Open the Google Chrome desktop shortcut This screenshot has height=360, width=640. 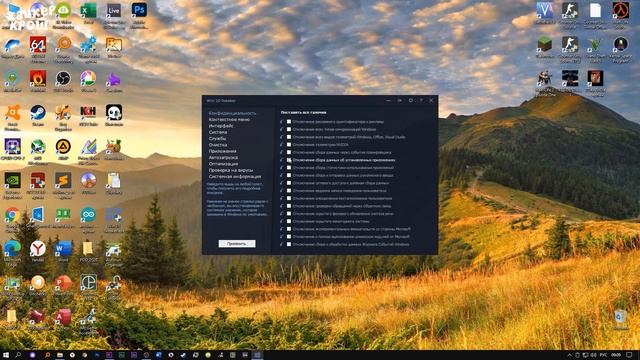(12, 215)
